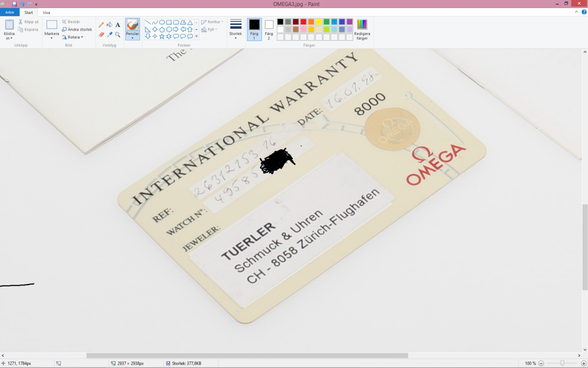This screenshot has height=368, width=588.
Task: Open the Arkiv file menu
Action: click(x=9, y=13)
